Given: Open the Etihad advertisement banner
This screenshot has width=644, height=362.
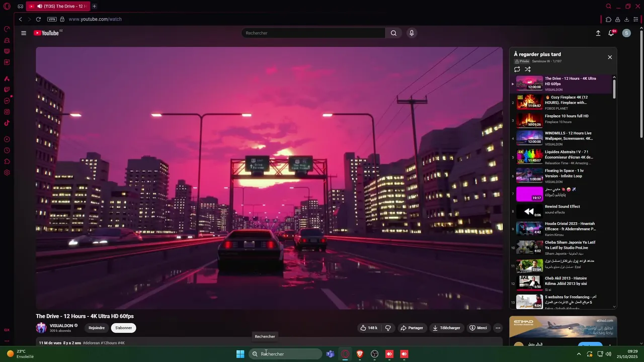Looking at the screenshot, I should click(563, 327).
